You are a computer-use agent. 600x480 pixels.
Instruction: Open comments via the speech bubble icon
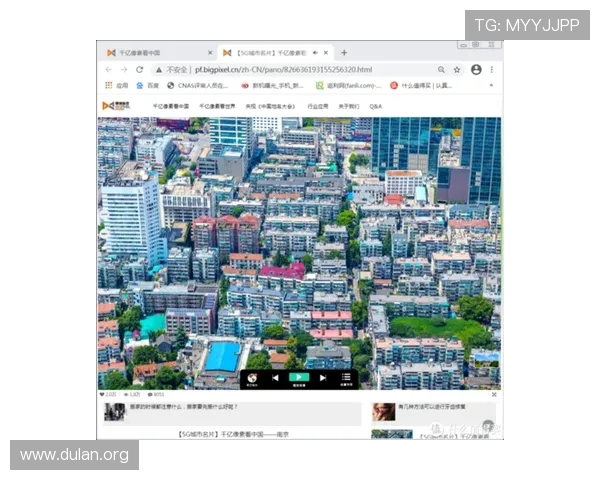(150, 394)
